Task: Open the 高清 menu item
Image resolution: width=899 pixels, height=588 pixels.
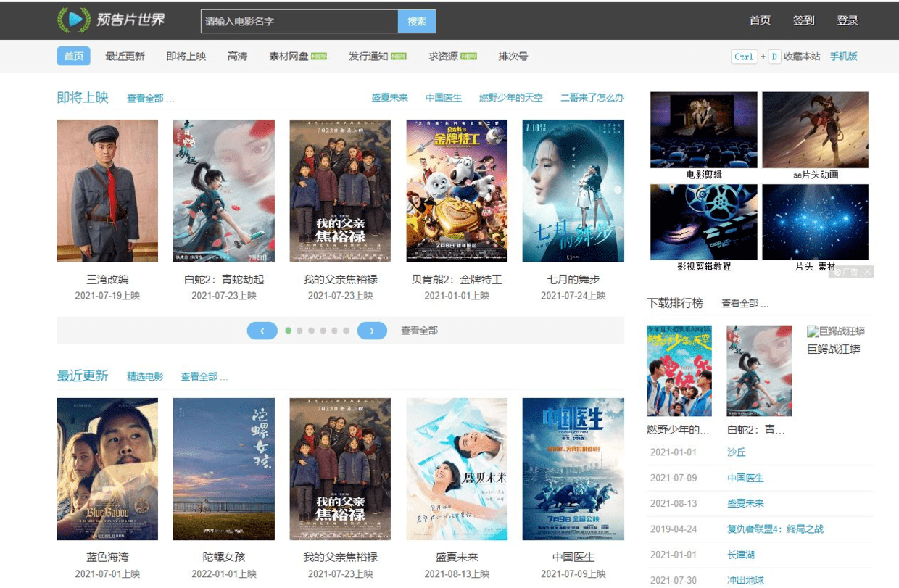Action: click(x=237, y=56)
